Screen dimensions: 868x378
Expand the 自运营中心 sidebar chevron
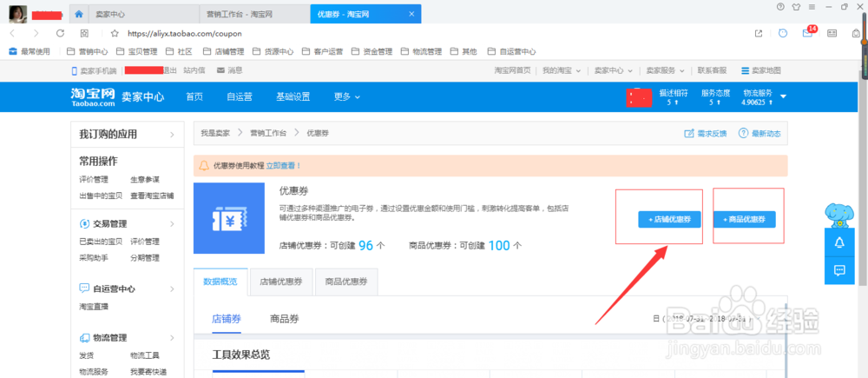tap(172, 288)
